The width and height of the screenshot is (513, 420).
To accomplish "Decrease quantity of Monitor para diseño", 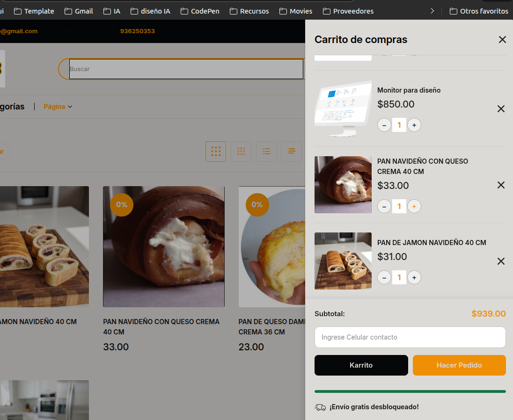I will pyautogui.click(x=384, y=125).
